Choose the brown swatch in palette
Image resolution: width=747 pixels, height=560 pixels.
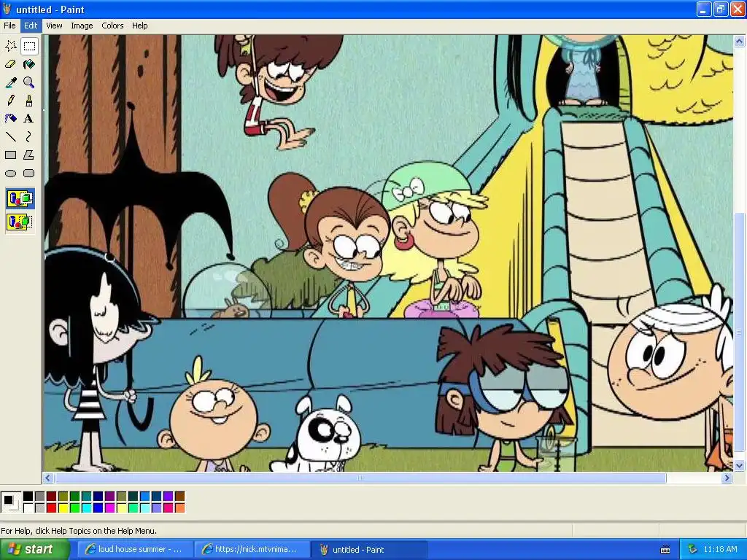click(179, 496)
